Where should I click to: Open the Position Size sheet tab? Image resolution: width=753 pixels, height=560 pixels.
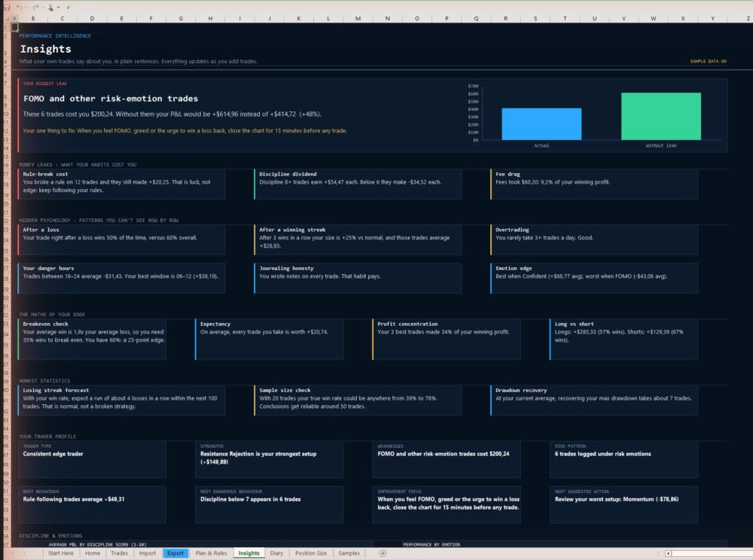click(311, 553)
